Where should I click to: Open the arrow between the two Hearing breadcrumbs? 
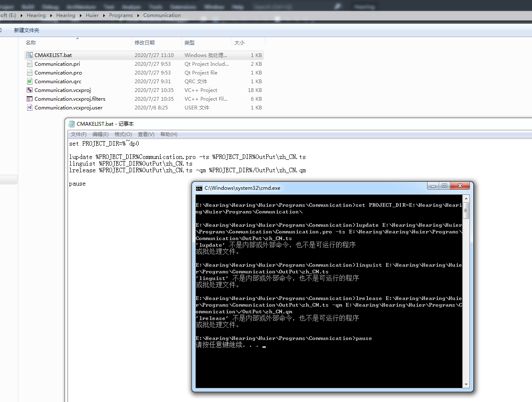pos(51,15)
